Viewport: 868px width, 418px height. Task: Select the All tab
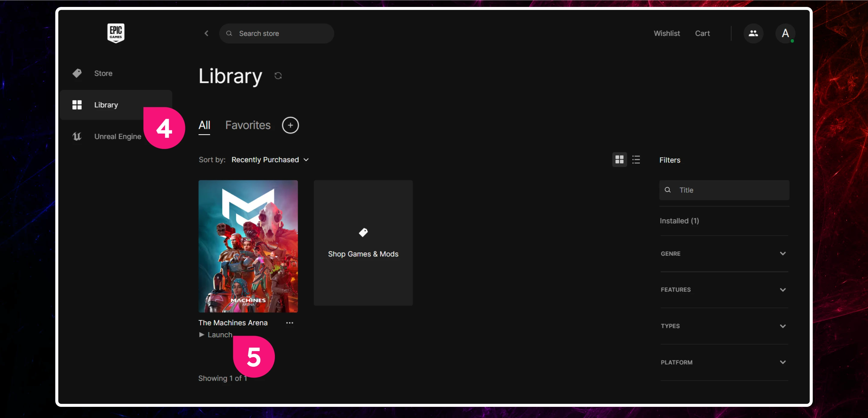pyautogui.click(x=204, y=125)
